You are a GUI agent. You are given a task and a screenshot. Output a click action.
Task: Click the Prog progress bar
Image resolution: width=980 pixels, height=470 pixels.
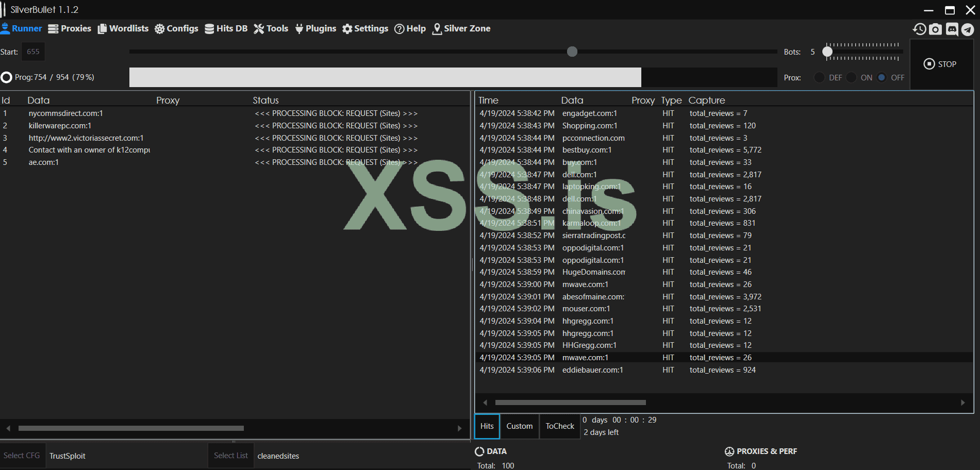tap(453, 77)
